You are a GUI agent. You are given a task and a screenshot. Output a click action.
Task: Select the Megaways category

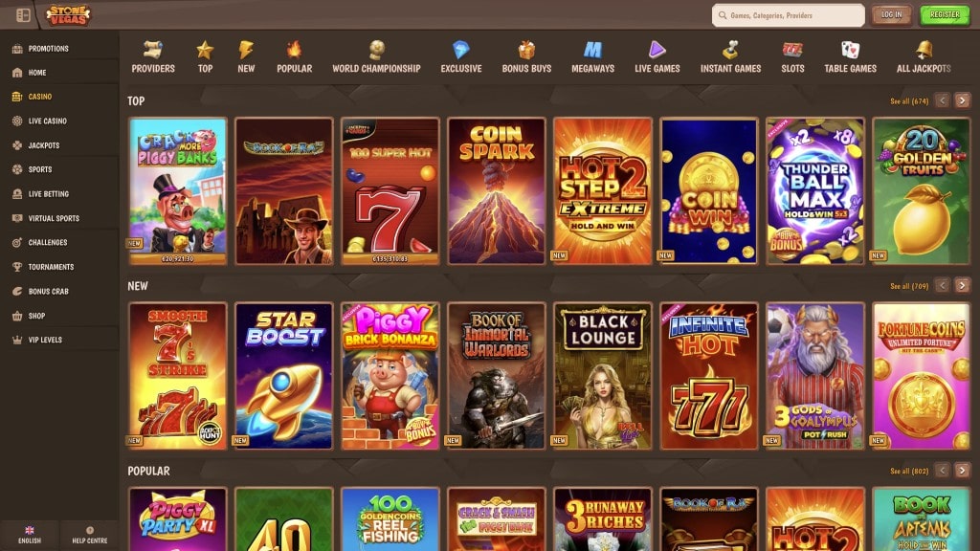click(x=592, y=56)
